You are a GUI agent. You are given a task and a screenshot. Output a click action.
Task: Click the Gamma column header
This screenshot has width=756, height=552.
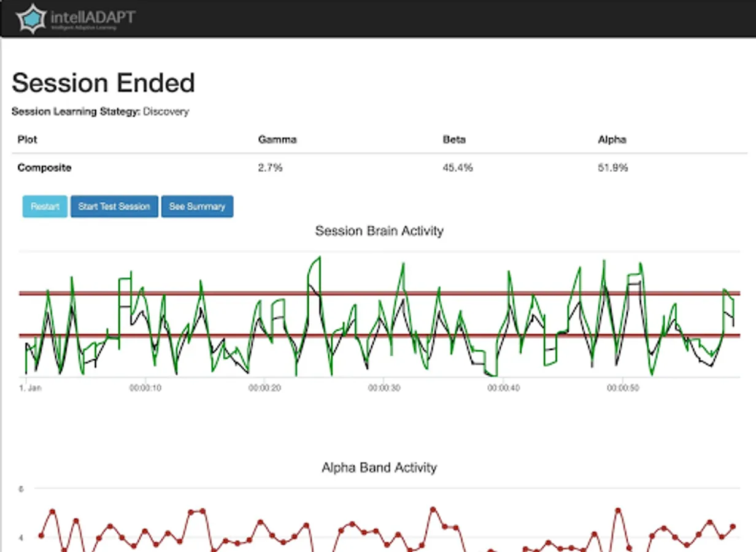click(277, 139)
